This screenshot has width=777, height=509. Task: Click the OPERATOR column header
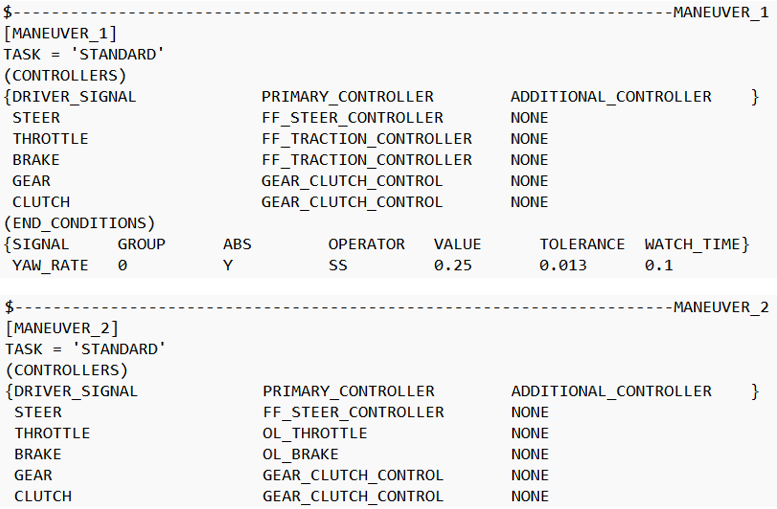click(366, 244)
